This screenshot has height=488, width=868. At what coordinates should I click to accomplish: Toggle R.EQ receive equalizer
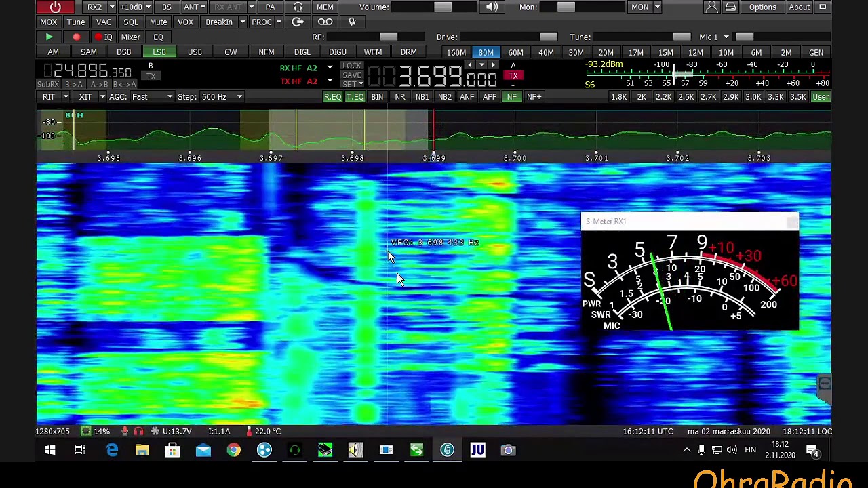332,97
